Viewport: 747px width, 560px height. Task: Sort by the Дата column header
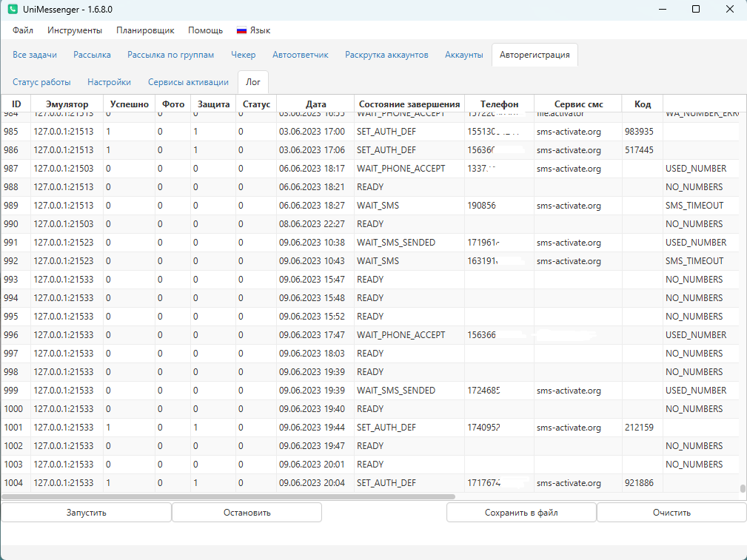[316, 104]
